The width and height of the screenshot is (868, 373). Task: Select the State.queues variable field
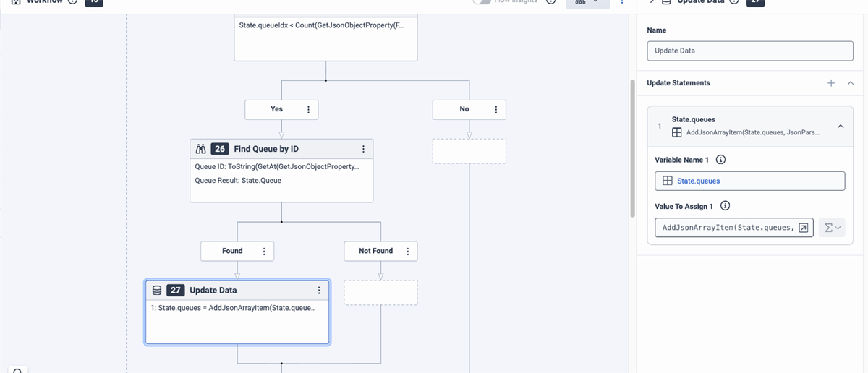pyautogui.click(x=749, y=181)
